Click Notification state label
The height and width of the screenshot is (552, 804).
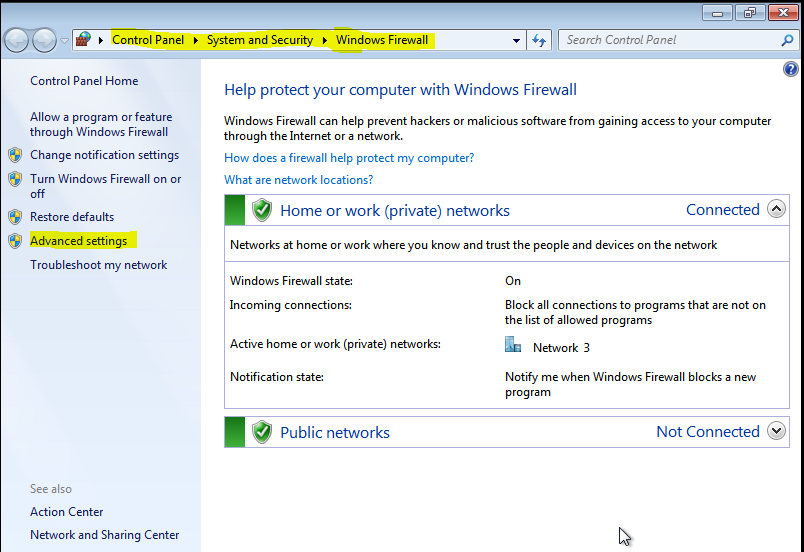(277, 377)
